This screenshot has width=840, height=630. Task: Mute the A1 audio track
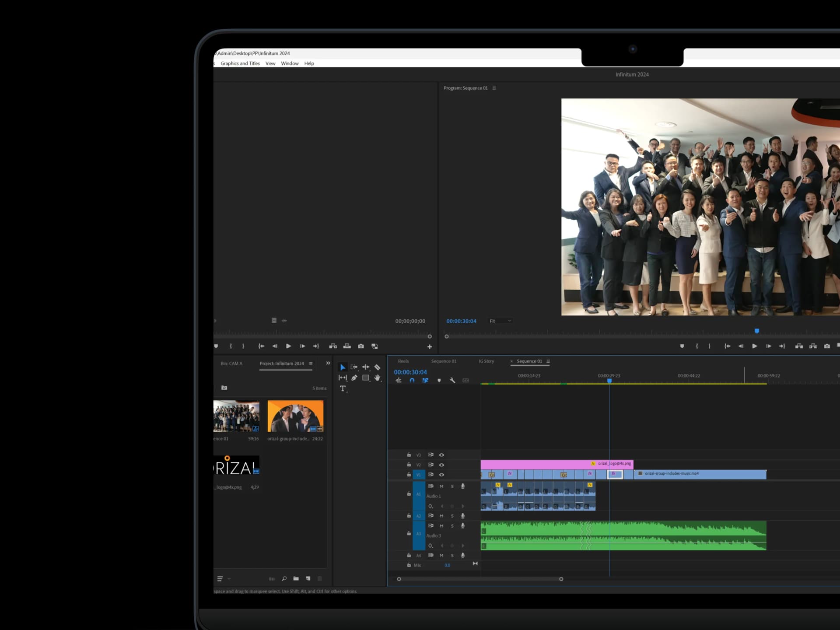tap(441, 486)
